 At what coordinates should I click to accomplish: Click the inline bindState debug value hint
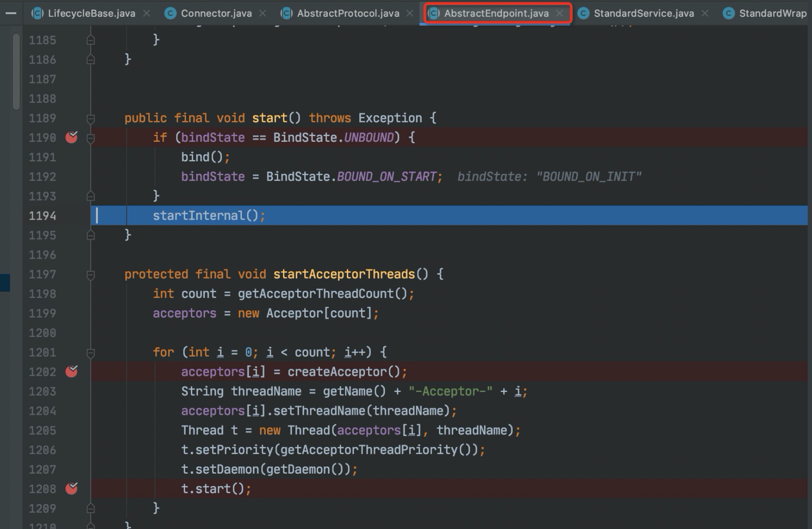tap(550, 177)
